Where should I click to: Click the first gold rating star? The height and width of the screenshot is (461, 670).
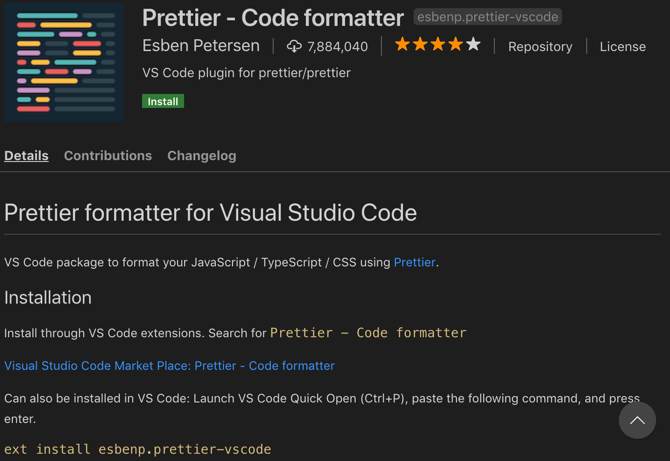pos(402,45)
